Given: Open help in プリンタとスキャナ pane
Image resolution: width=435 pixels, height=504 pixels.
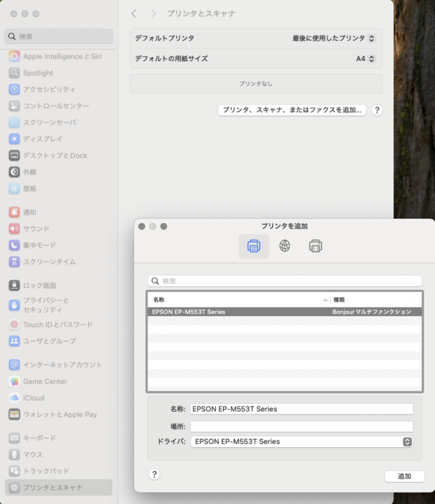Looking at the screenshot, I should click(x=377, y=110).
